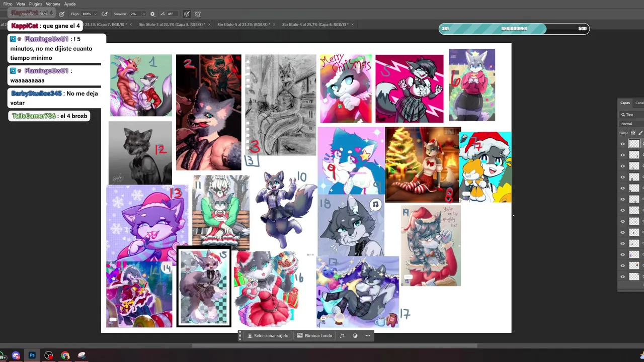Select the bottommost layer thumbnail

pos(634,277)
